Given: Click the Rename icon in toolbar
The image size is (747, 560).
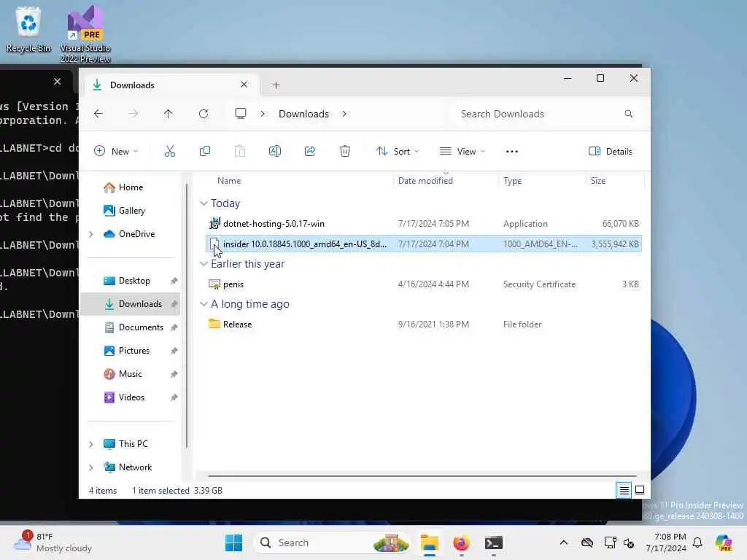Looking at the screenshot, I should point(275,152).
